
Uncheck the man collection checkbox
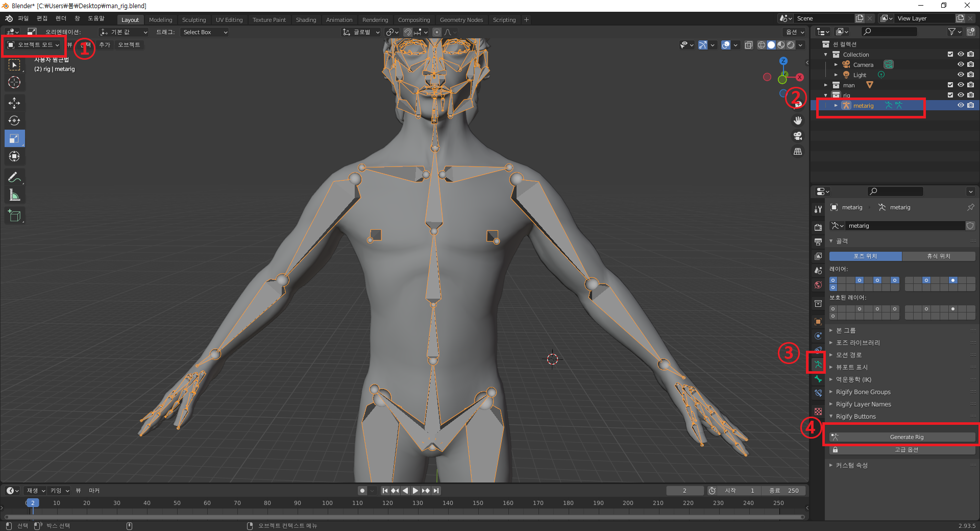click(950, 85)
